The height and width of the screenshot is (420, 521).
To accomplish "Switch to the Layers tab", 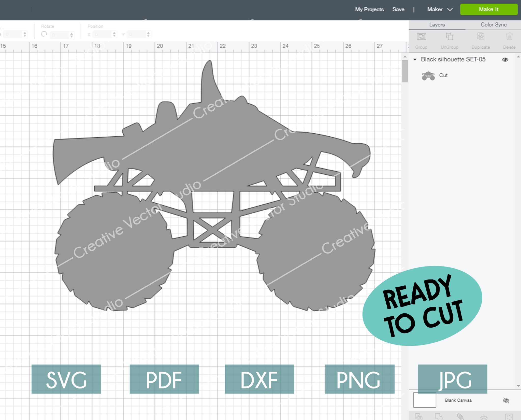I will [437, 25].
